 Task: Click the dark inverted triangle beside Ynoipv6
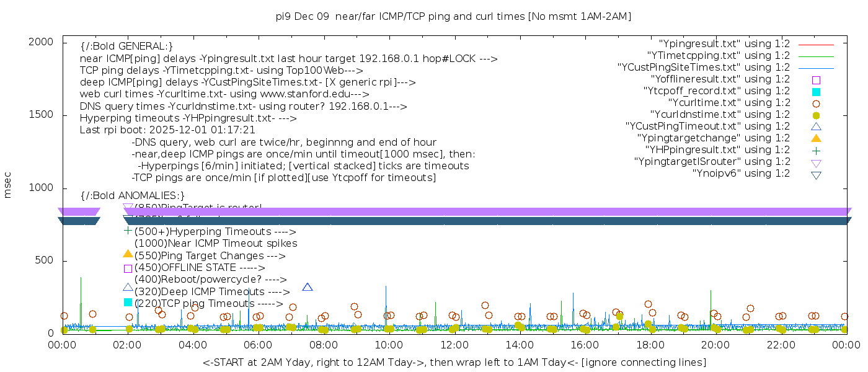click(816, 175)
